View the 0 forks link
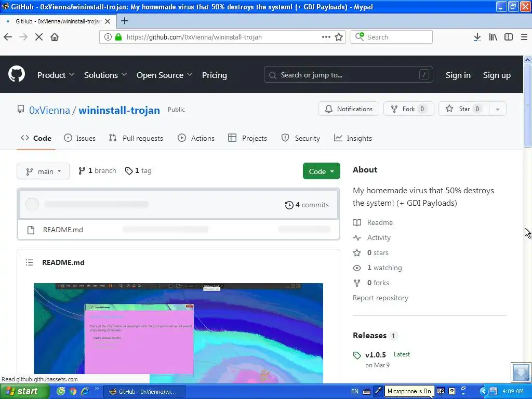Viewport: 532px width, 399px height. [x=378, y=283]
